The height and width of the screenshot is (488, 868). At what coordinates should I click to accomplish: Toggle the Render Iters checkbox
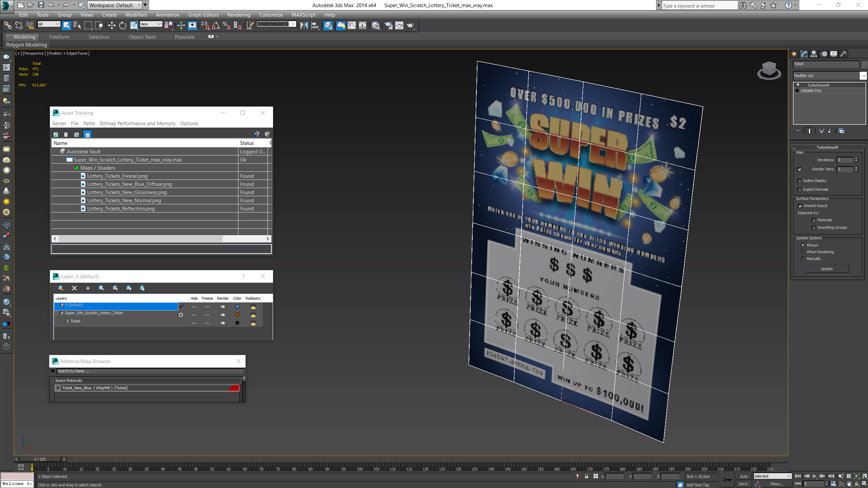click(x=799, y=169)
